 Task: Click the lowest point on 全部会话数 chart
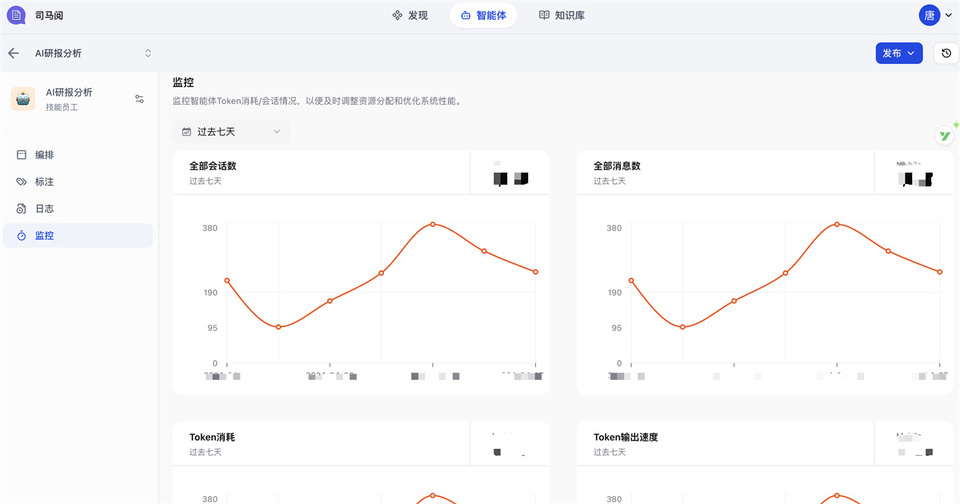tap(279, 327)
